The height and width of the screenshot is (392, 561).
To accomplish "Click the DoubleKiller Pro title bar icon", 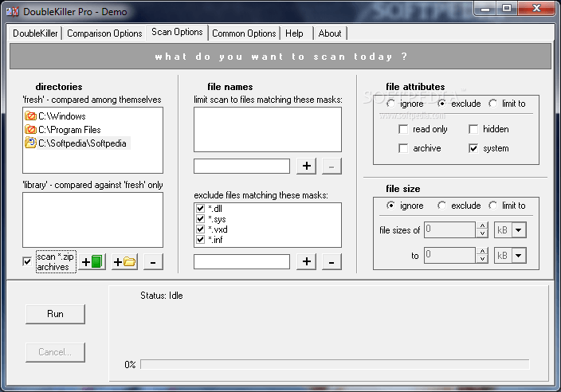I will tap(13, 11).
